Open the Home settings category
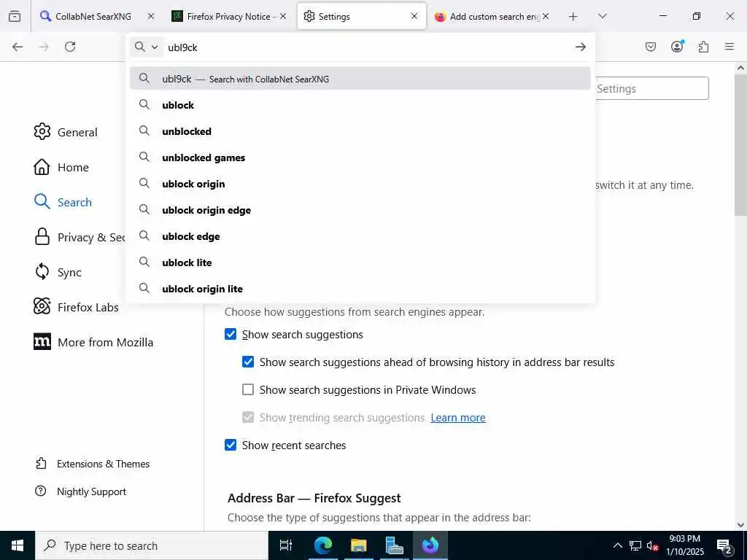The image size is (747, 560). tap(73, 167)
